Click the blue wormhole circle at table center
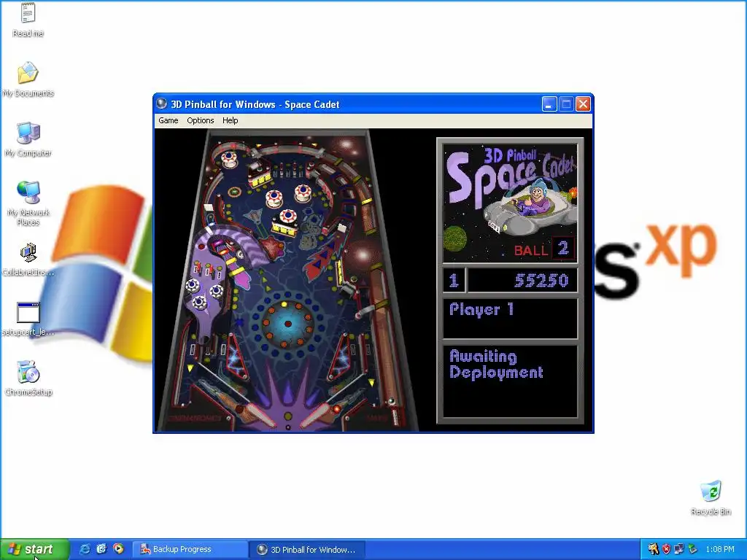Screen dimensions: 747x560 tap(287, 324)
